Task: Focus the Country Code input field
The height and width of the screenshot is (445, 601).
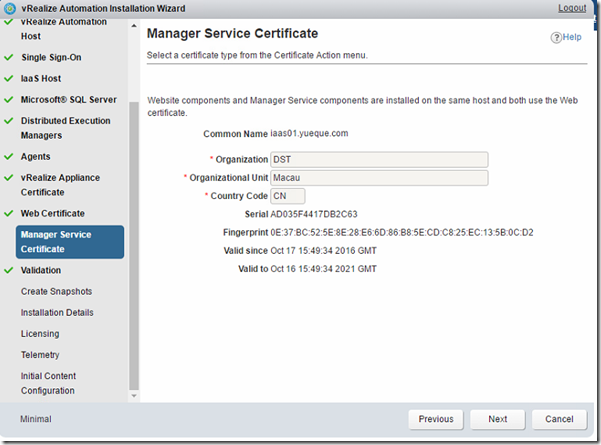Action: 288,196
